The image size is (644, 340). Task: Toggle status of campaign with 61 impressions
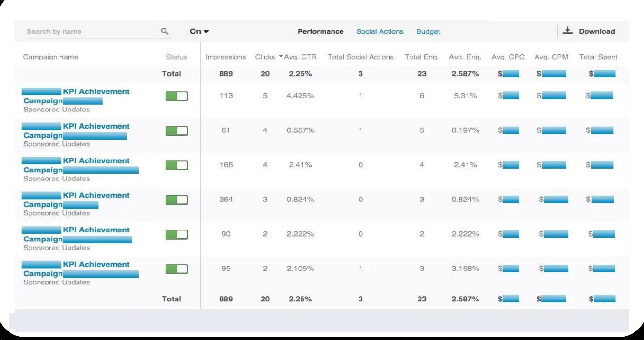176,131
